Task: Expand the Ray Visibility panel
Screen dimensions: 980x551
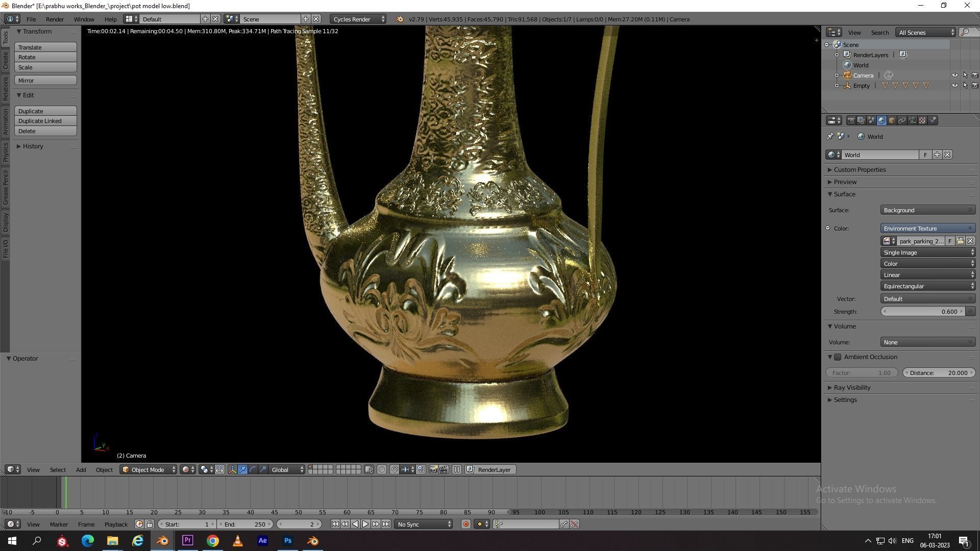Action: click(x=852, y=388)
